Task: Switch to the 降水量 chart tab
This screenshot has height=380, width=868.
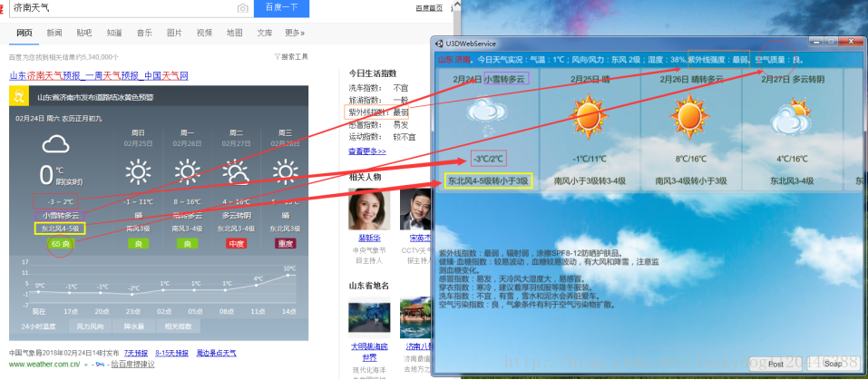Action: [x=133, y=326]
